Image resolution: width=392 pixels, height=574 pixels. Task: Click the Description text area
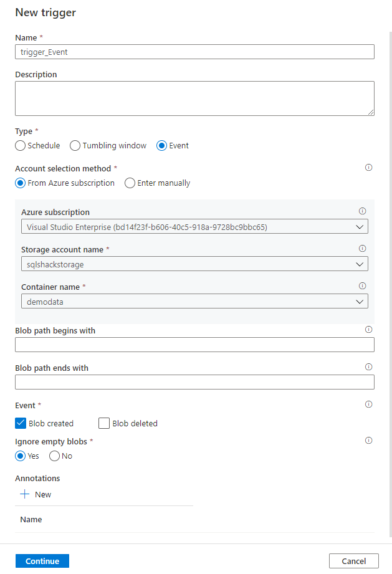pyautogui.click(x=194, y=98)
